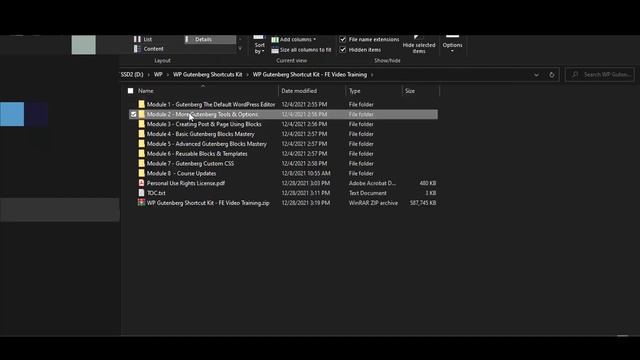Click the Refresh icon in address bar
Viewport: 640px width, 360px height.
click(x=551, y=75)
